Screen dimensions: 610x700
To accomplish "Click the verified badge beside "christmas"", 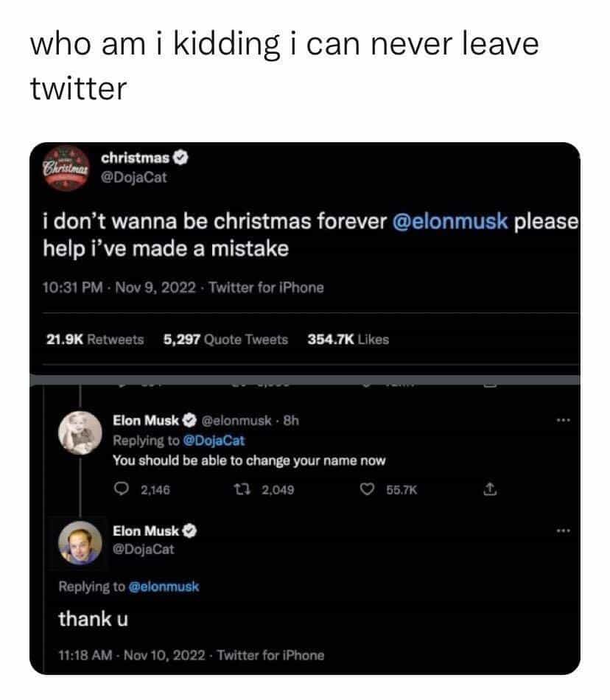I will click(x=180, y=158).
